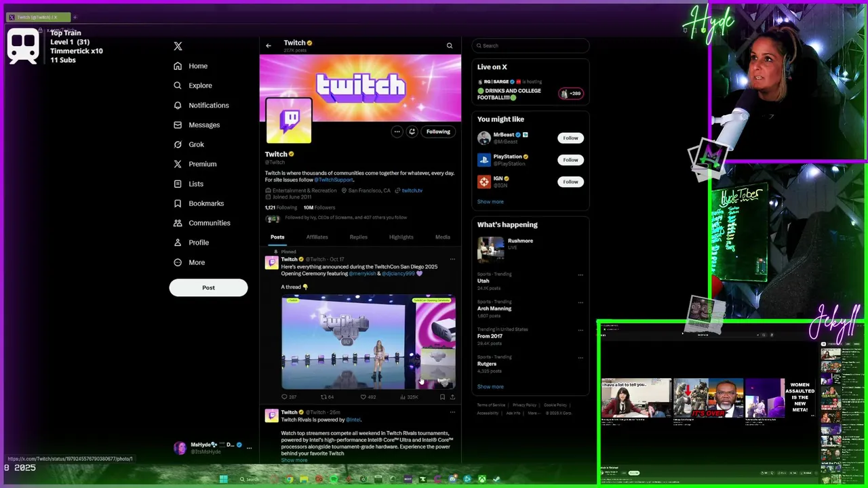Open Steam from the taskbar
The width and height of the screenshot is (868, 488).
[496, 479]
